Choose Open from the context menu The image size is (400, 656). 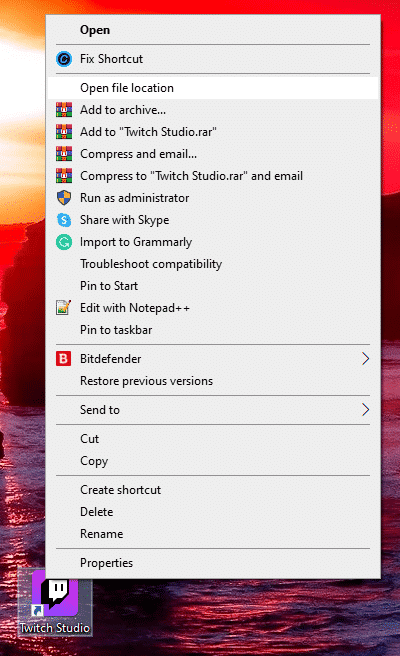point(213,30)
